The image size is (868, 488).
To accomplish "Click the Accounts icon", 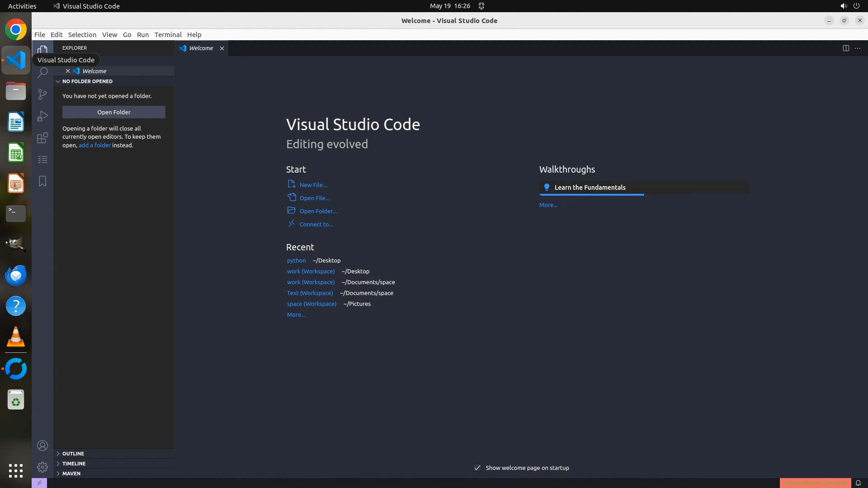I will [x=42, y=446].
